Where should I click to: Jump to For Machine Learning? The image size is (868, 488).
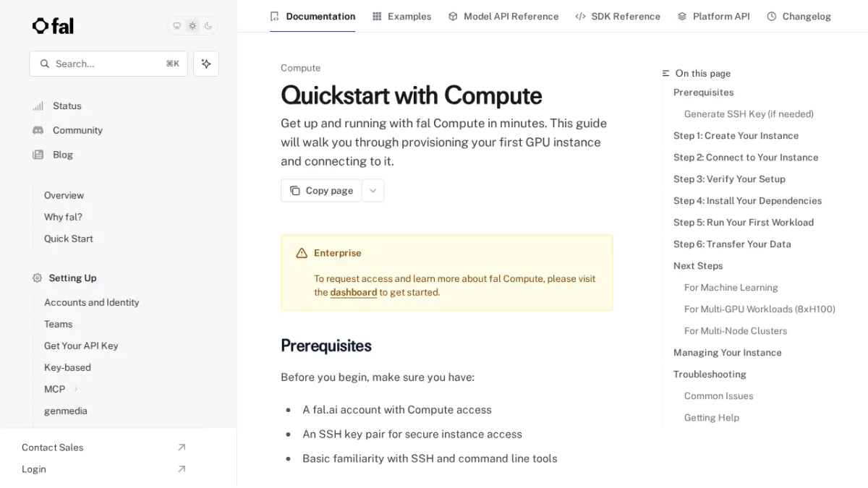(731, 288)
